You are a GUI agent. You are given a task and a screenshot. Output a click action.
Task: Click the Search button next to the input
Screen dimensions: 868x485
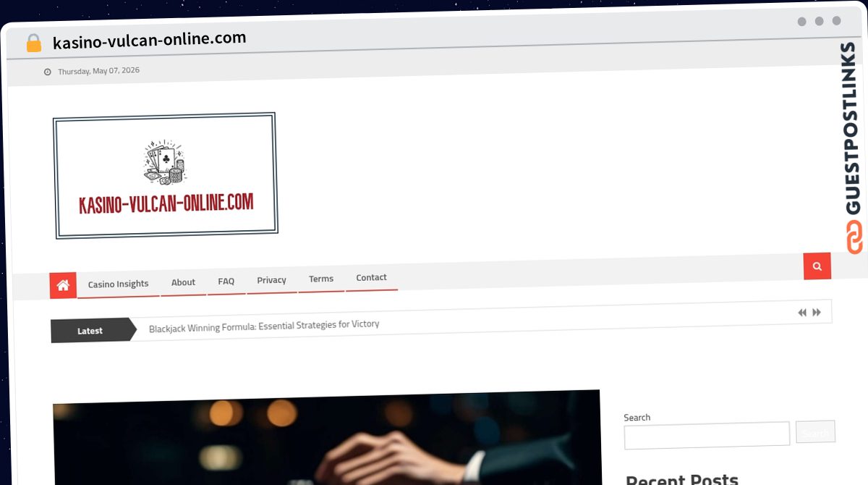815,432
